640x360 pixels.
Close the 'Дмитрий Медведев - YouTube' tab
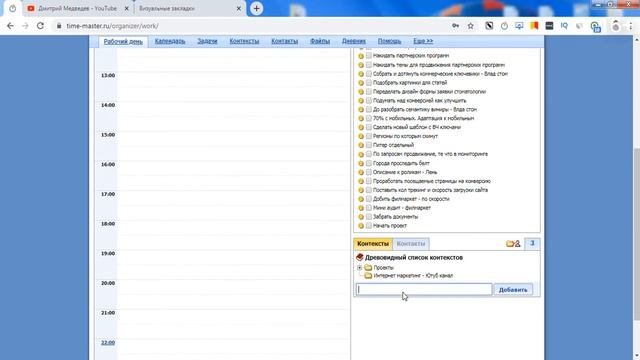(127, 8)
